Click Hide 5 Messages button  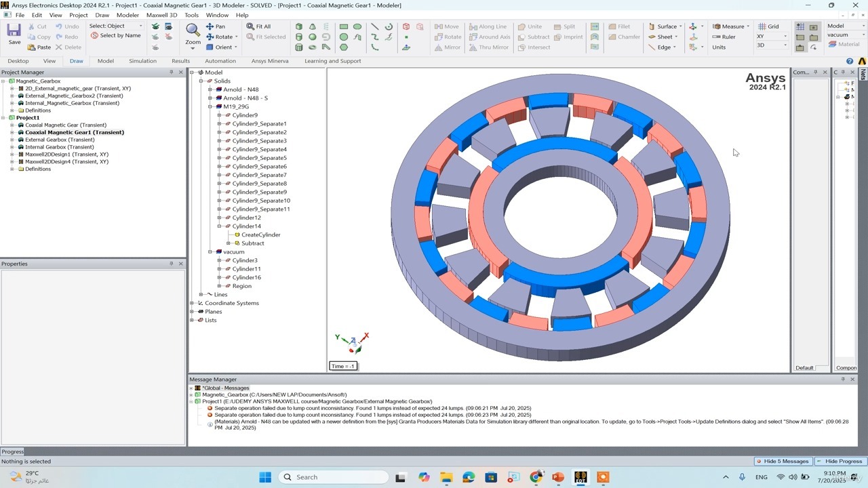click(x=782, y=462)
